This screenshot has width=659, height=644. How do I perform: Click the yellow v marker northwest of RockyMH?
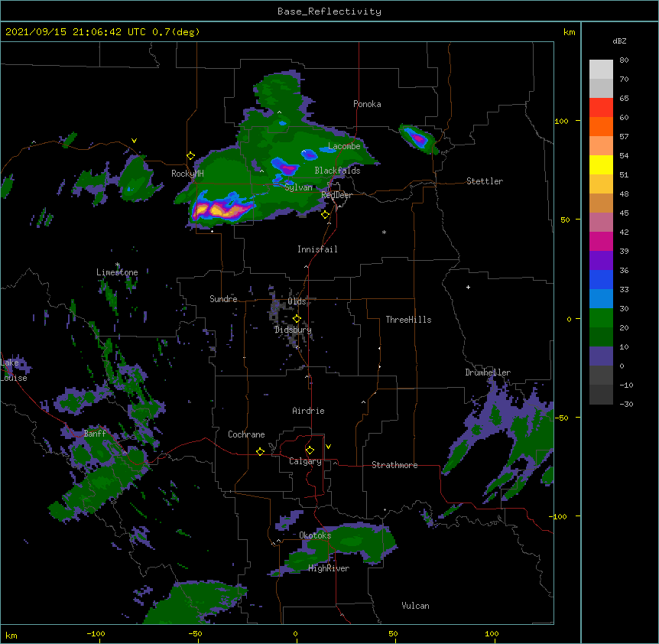(x=134, y=141)
